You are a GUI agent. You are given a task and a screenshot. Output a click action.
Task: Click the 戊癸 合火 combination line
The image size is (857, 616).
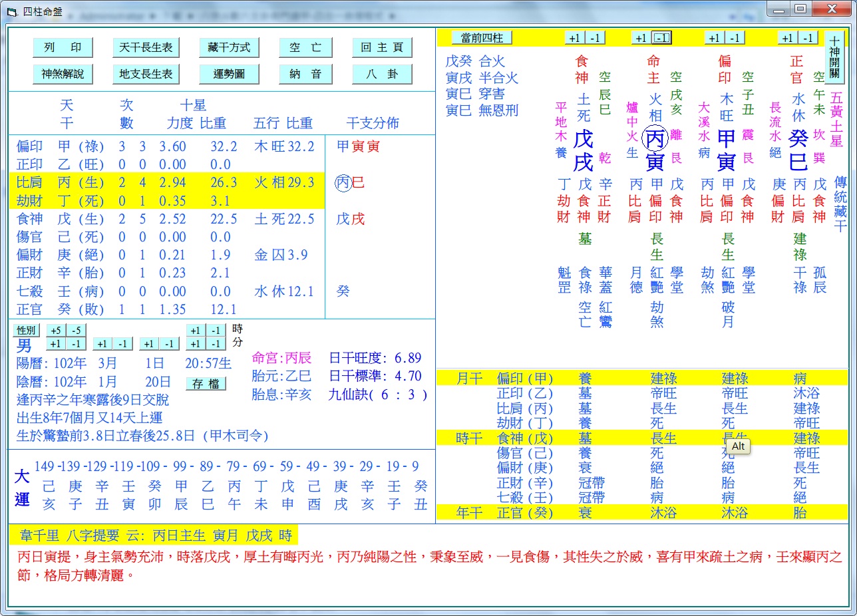[476, 62]
